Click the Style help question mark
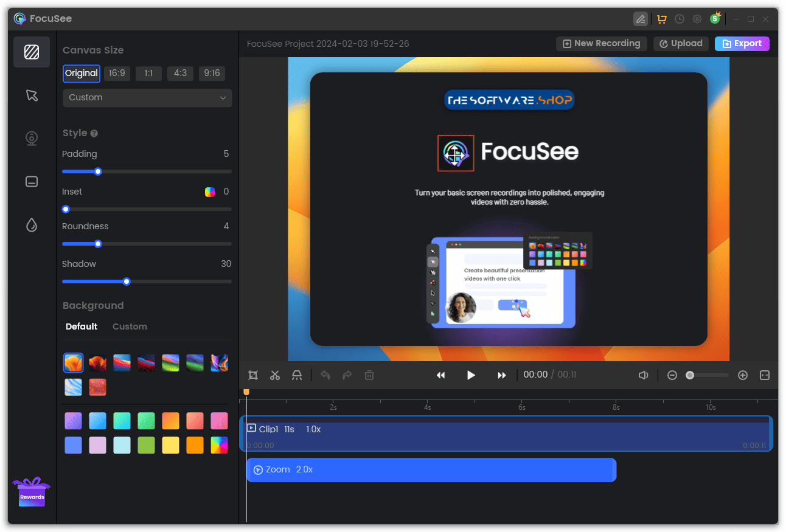Viewport: 786px width, 532px height. [94, 133]
